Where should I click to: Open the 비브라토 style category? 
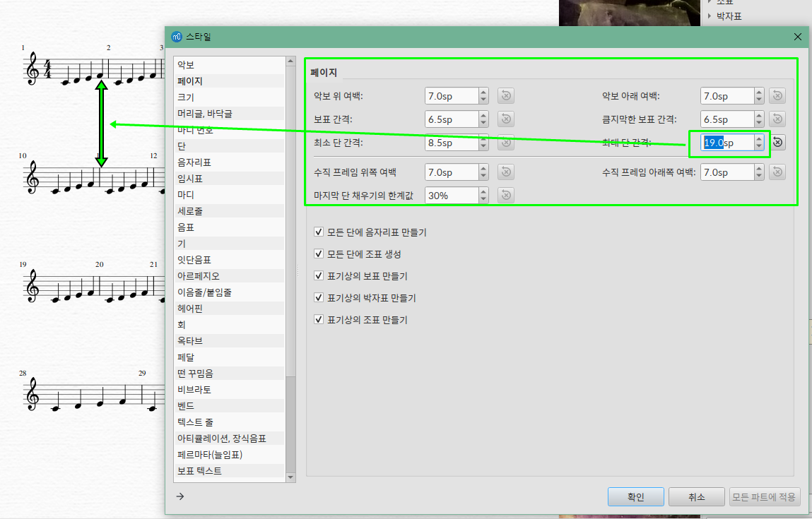(230, 390)
